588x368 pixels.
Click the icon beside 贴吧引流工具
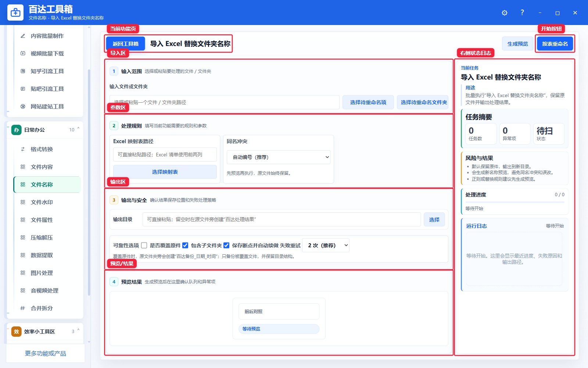click(x=23, y=89)
